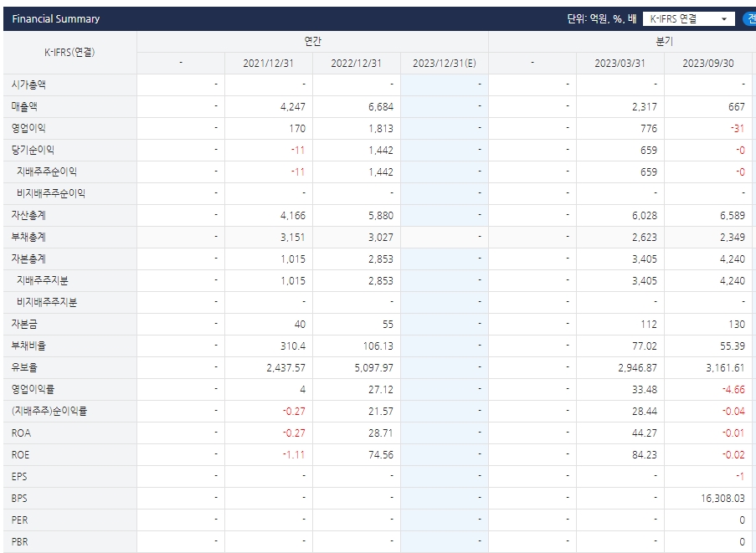
Task: Click the 2021/12/31 column header
Action: pyautogui.click(x=268, y=63)
